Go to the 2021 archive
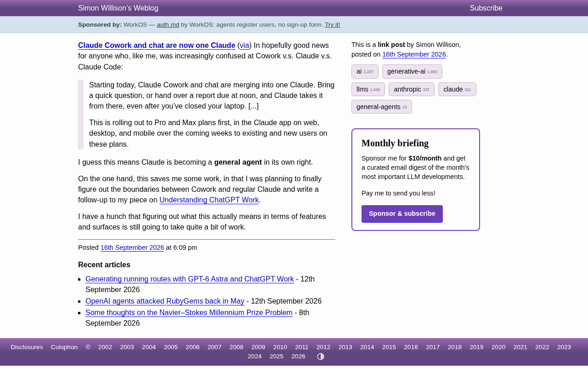Viewport: 588px width, 368px height. (x=520, y=347)
